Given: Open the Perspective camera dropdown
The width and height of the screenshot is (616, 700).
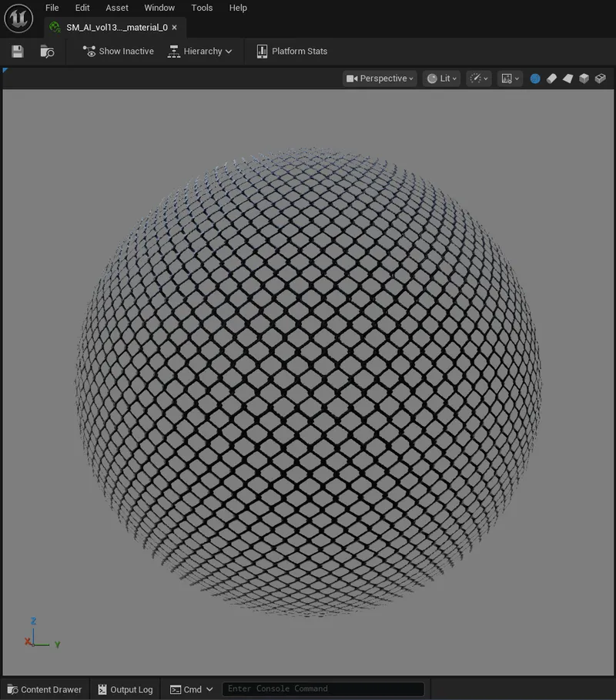Looking at the screenshot, I should pyautogui.click(x=379, y=78).
